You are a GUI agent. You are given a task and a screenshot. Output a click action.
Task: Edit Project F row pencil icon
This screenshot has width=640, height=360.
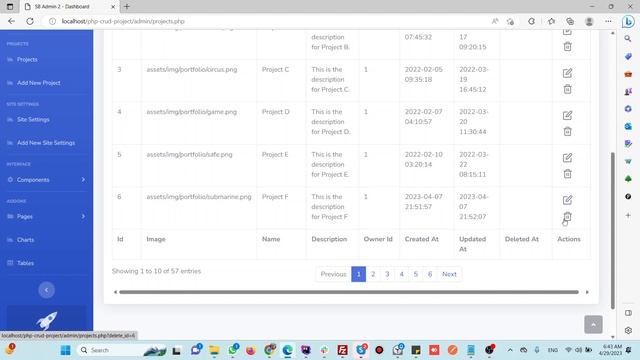pyautogui.click(x=567, y=200)
